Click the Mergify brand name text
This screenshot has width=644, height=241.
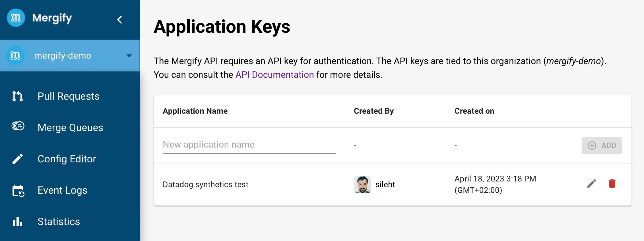pyautogui.click(x=52, y=18)
